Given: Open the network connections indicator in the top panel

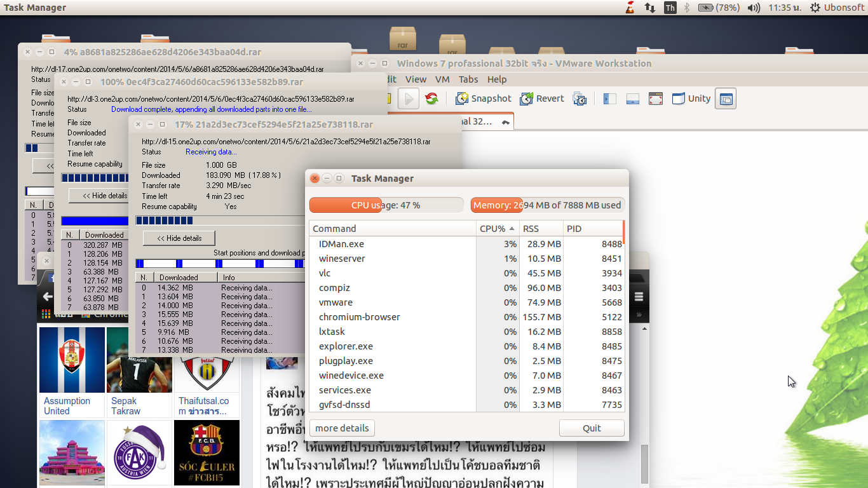Looking at the screenshot, I should (x=650, y=8).
